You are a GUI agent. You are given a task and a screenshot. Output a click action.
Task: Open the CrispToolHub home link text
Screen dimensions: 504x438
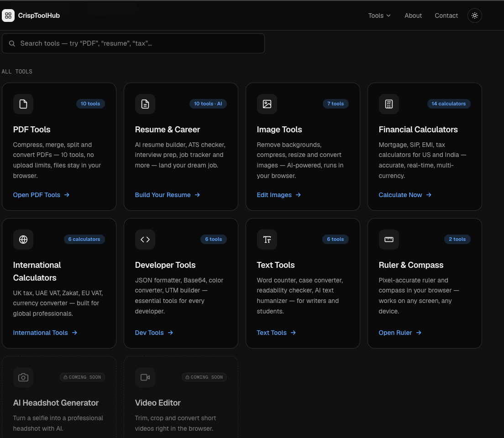point(39,16)
